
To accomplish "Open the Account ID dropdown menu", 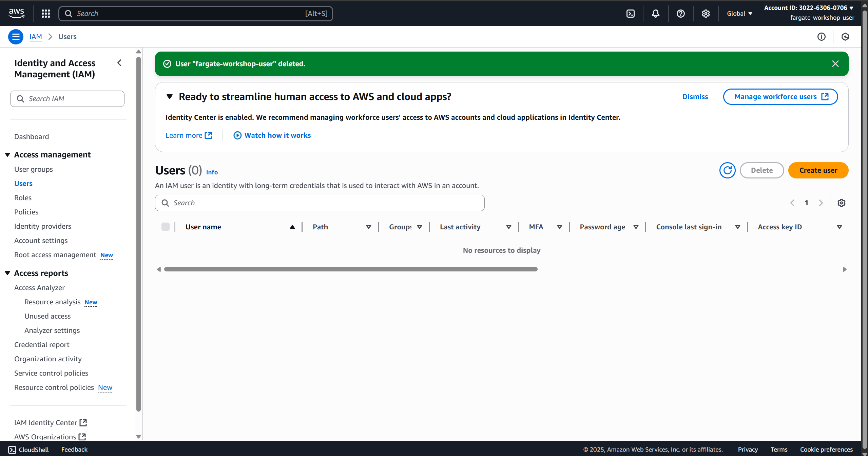I will point(809,8).
